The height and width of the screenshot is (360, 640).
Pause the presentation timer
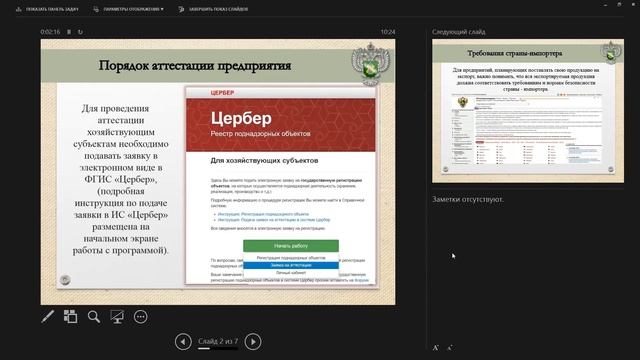(x=69, y=32)
